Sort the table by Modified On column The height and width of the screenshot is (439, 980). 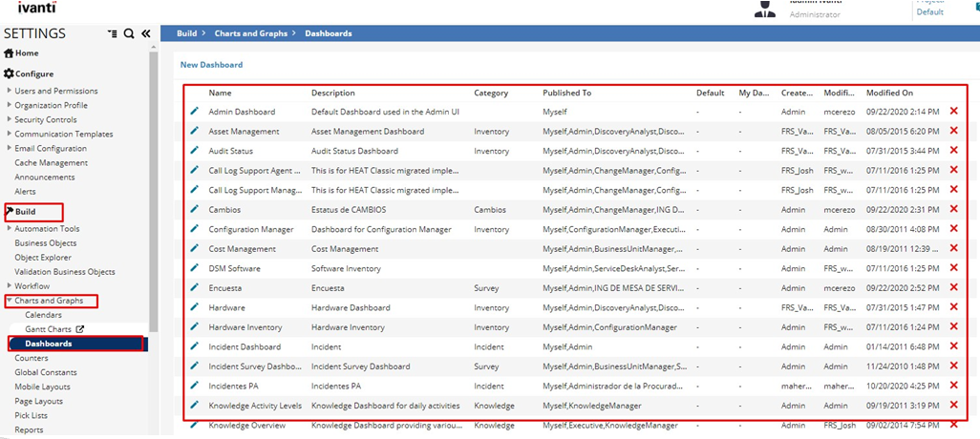[x=889, y=94]
